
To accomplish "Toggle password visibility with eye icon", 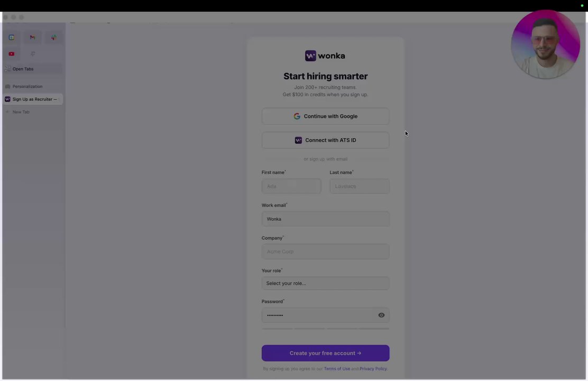I will (381, 315).
